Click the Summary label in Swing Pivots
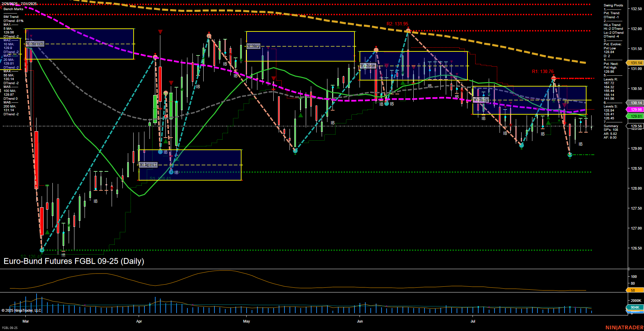This screenshot has width=644, height=331. tap(611, 126)
